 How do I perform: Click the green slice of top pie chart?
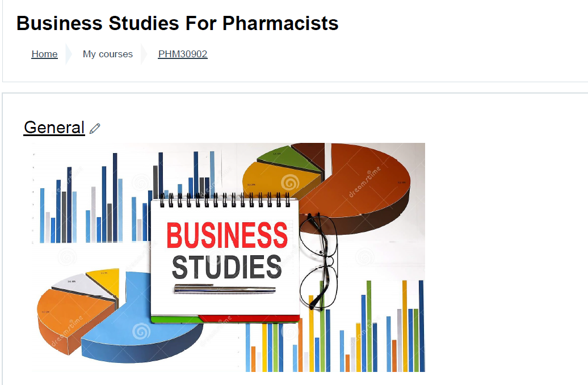tap(289, 157)
